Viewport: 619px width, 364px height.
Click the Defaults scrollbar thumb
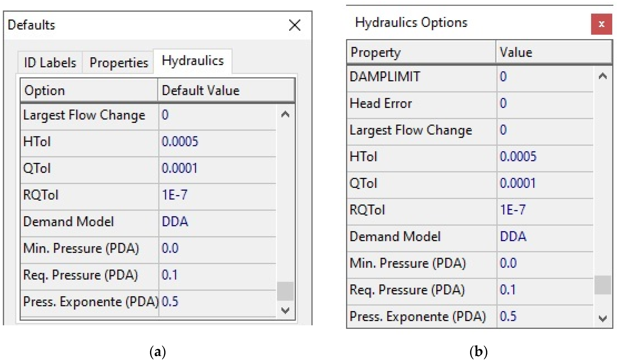click(x=285, y=291)
